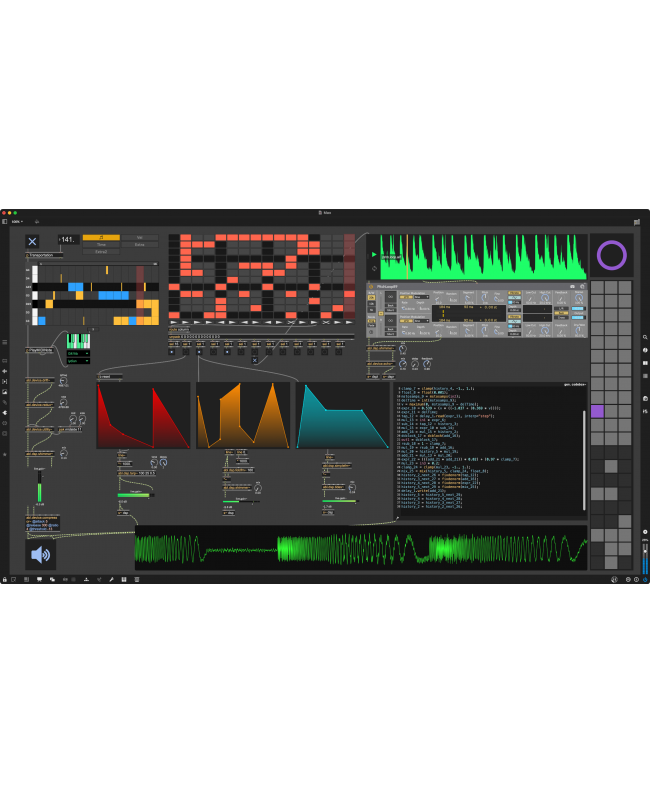
Task: Click the green oscilloscope display
Action: [361, 548]
